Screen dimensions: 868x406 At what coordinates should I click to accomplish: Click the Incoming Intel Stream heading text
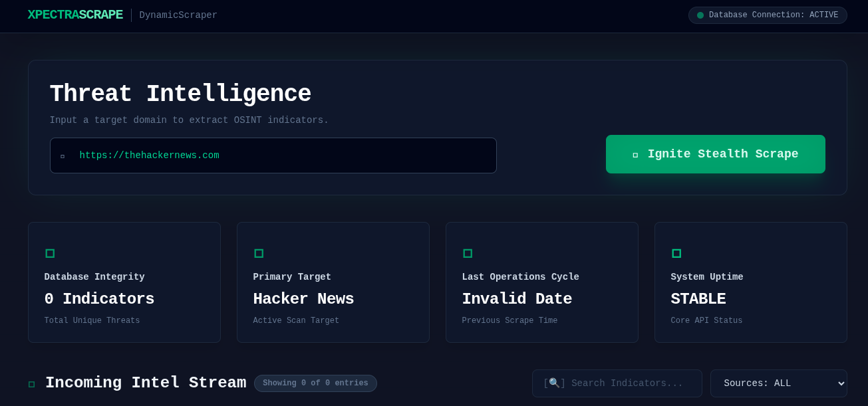point(146,383)
